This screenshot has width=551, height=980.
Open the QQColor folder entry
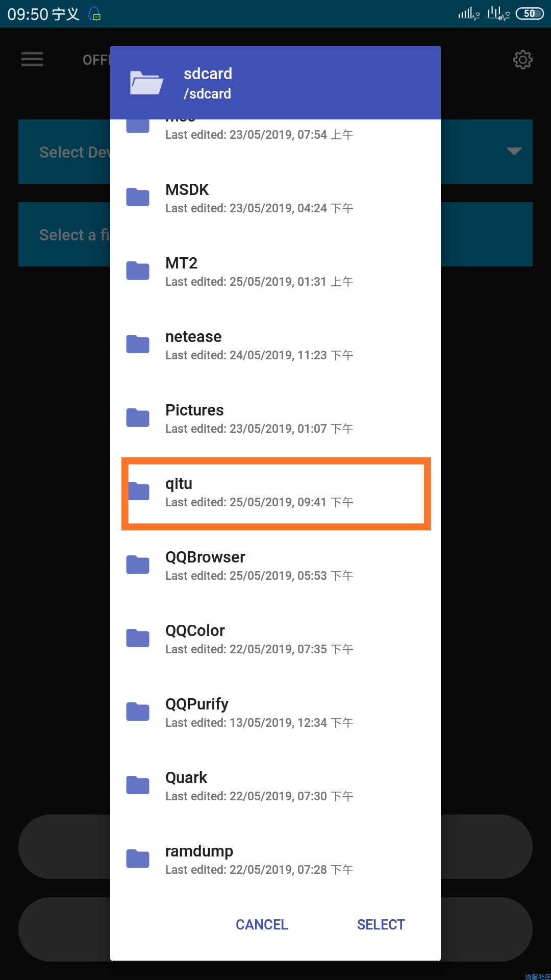click(275, 639)
